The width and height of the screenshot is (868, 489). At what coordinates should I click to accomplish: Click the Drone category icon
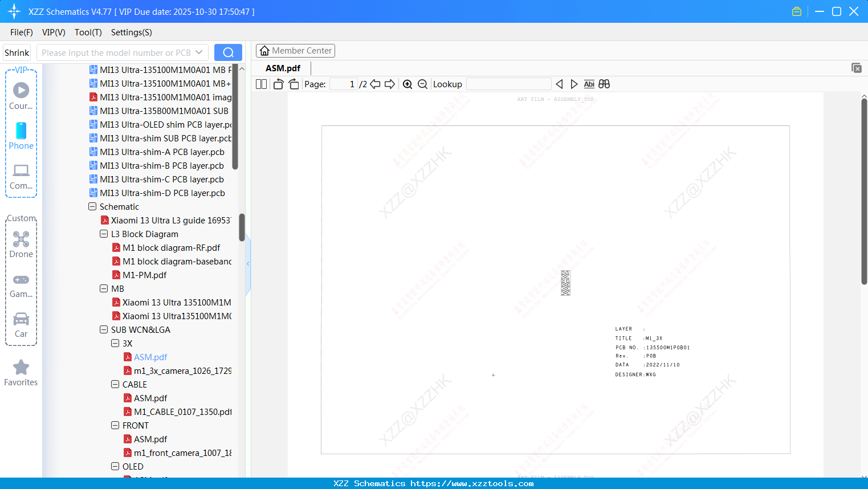point(21,239)
